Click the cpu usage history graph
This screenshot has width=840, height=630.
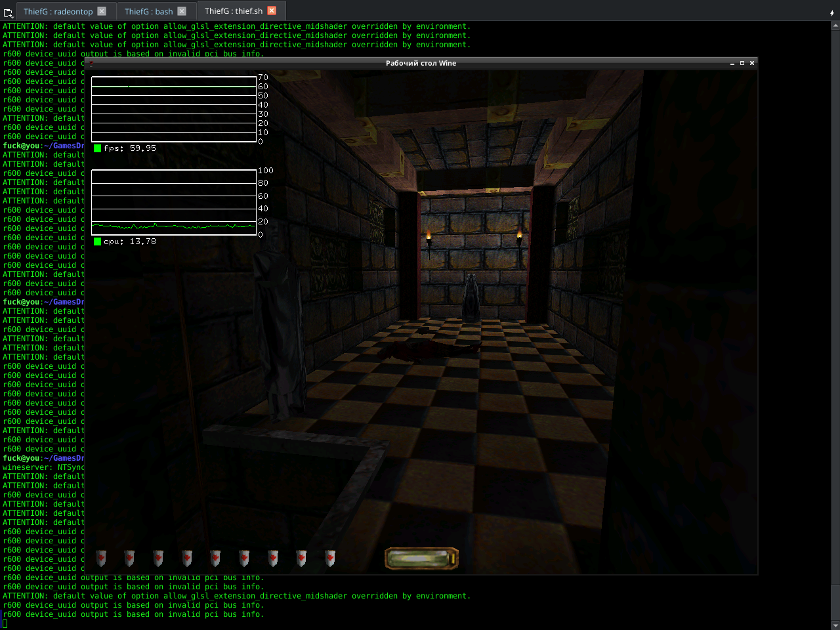(x=174, y=202)
